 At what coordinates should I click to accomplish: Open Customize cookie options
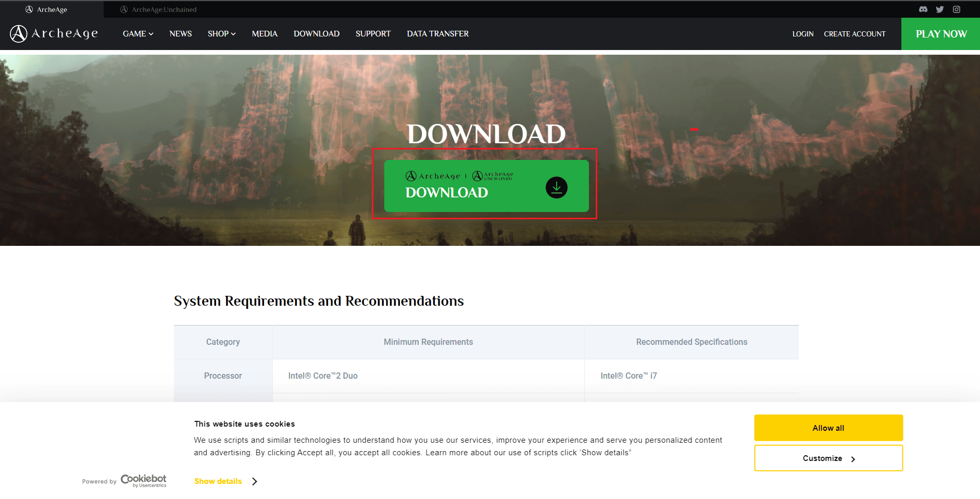tap(828, 458)
